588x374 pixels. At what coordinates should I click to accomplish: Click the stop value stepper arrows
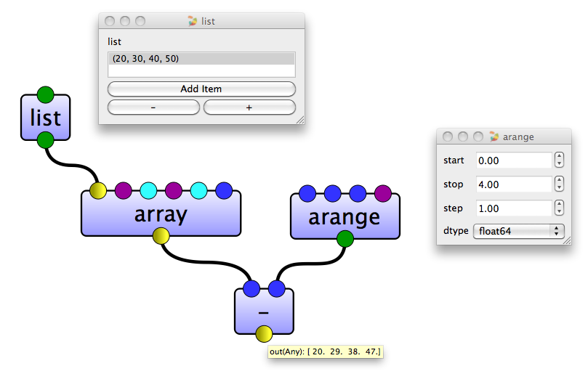(559, 184)
